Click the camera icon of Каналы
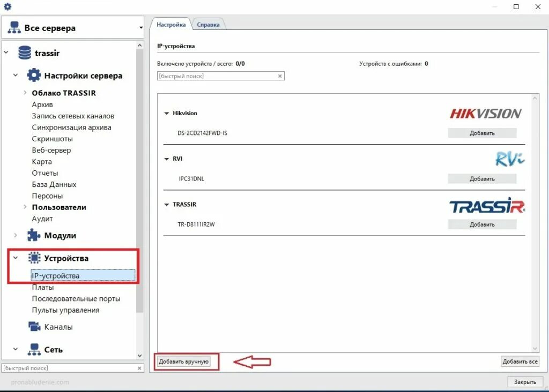This screenshot has width=549, height=392. point(34,327)
